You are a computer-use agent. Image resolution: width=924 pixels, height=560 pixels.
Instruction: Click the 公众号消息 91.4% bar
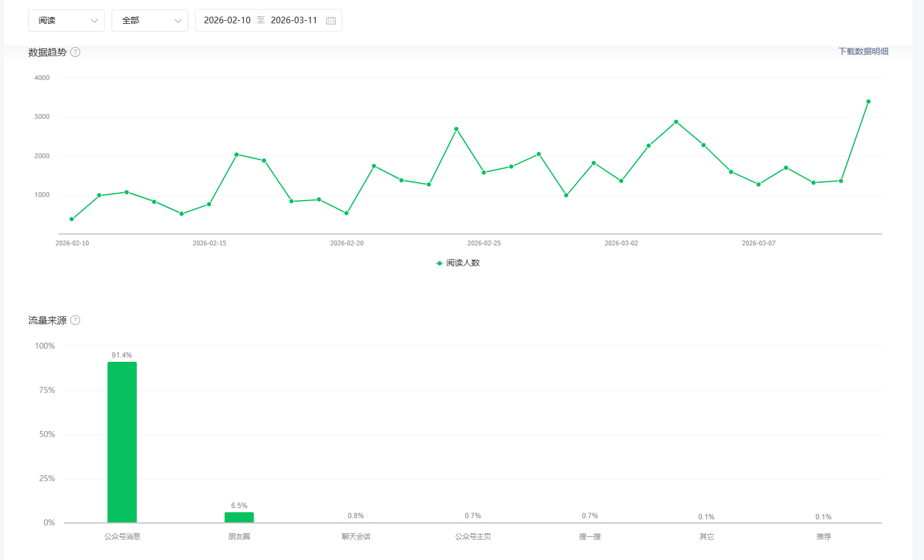point(122,442)
